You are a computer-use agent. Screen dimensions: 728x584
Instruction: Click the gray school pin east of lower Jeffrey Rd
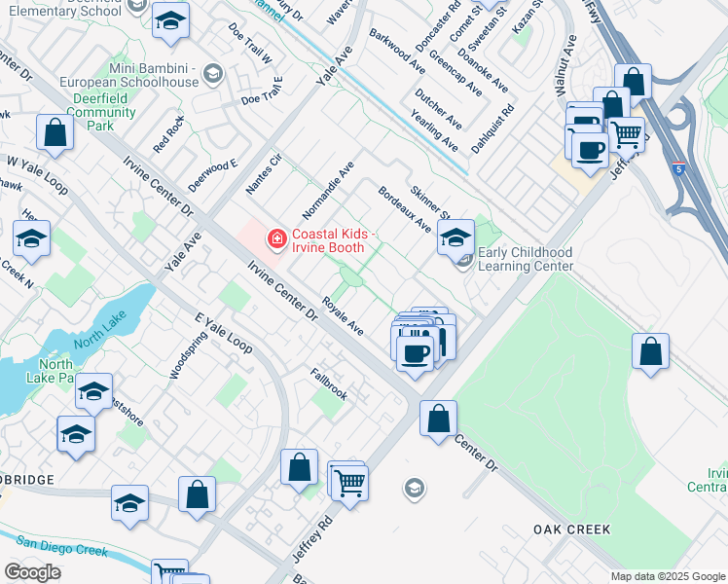415,489
